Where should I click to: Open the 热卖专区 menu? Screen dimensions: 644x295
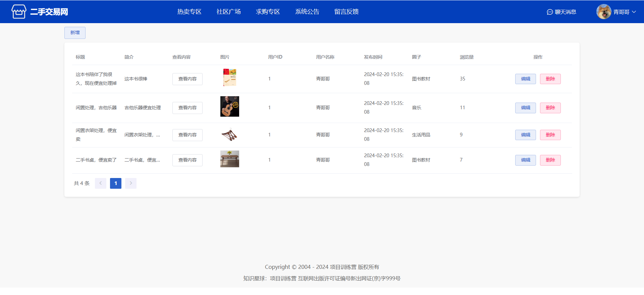189,12
